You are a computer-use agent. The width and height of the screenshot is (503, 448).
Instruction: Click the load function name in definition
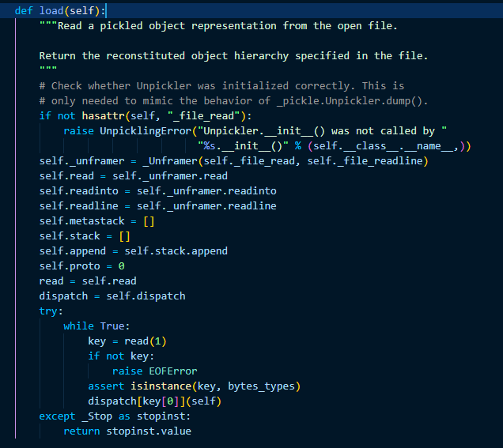click(x=51, y=10)
